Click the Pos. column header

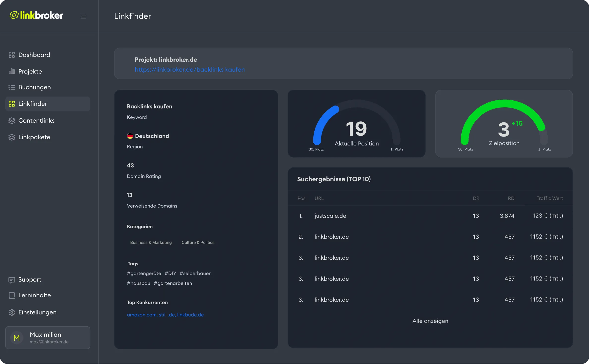(x=302, y=198)
